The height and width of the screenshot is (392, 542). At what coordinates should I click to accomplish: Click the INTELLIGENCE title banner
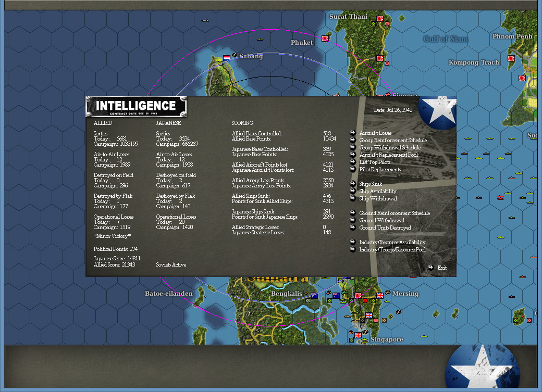(136, 106)
